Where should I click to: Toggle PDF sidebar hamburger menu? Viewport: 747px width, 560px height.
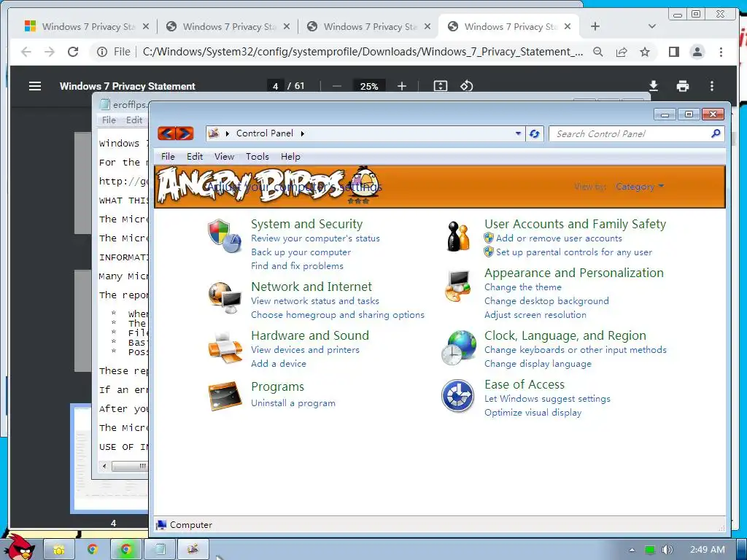click(35, 86)
